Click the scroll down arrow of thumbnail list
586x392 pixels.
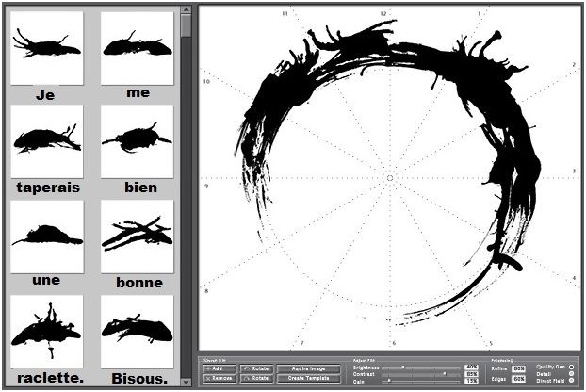(x=186, y=383)
